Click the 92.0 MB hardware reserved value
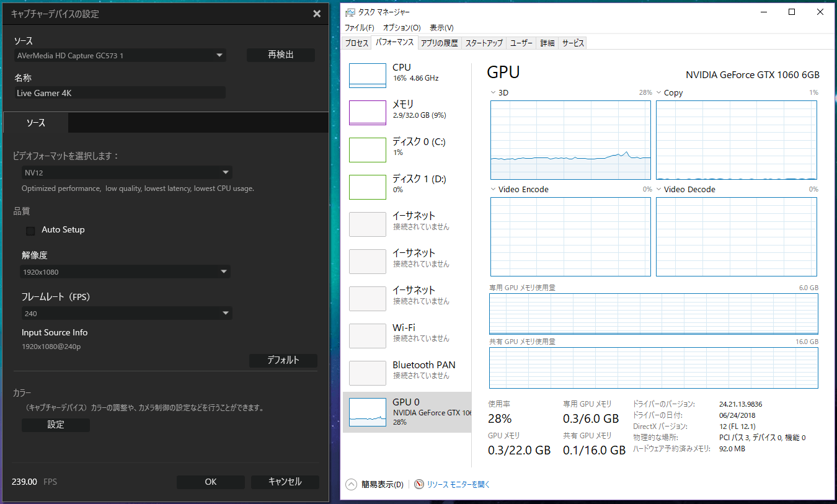 pyautogui.click(x=732, y=449)
